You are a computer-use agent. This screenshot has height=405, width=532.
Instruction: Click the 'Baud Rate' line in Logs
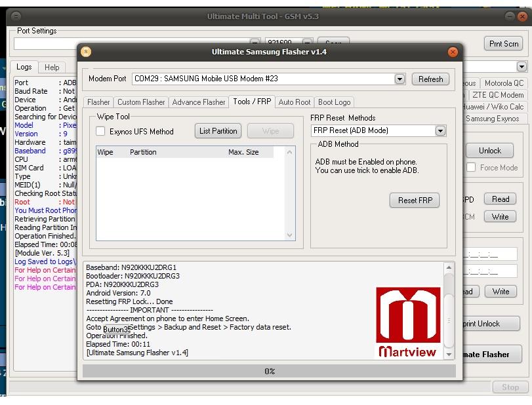click(x=45, y=91)
